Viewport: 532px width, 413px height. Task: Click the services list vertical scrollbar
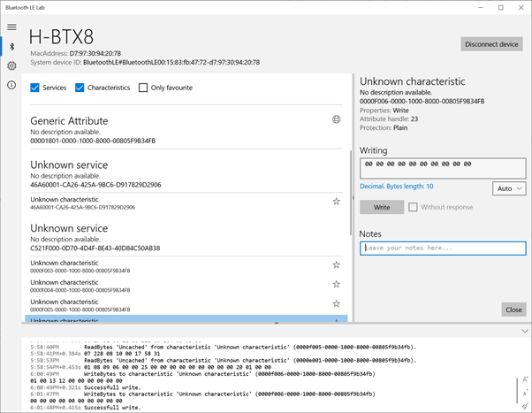click(351, 193)
